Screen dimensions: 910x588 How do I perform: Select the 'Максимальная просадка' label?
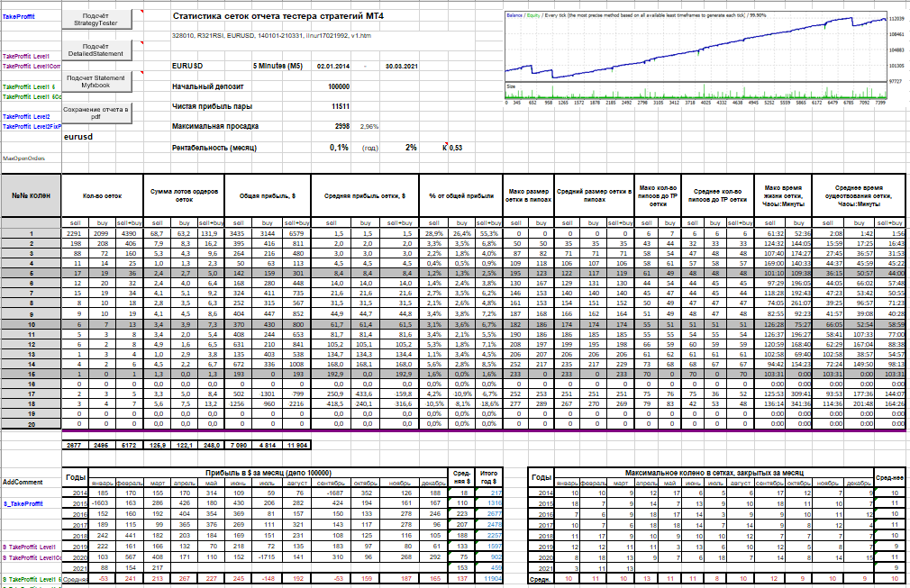click(215, 126)
